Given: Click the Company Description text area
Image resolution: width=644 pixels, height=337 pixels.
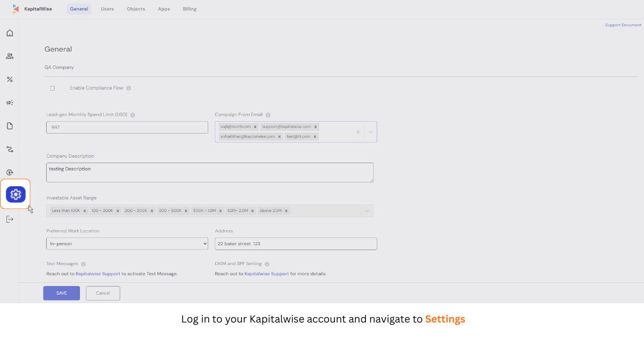Looking at the screenshot, I should (209, 172).
